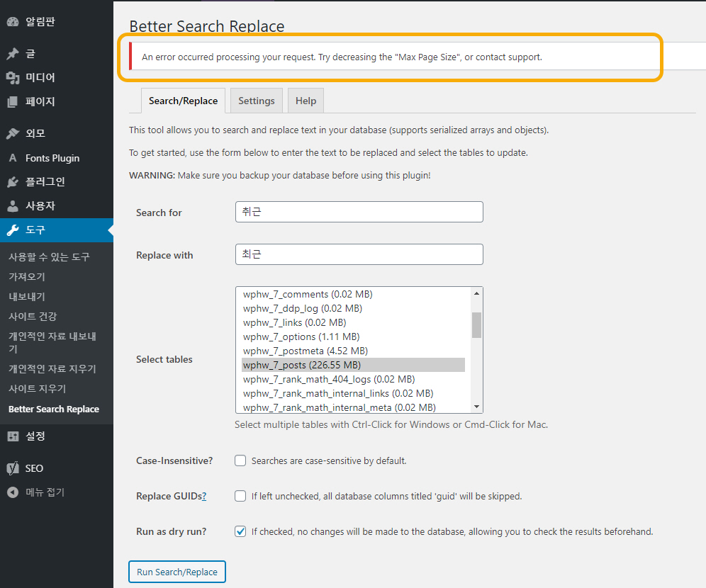Select wphw_7_options table
Image resolution: width=706 pixels, height=588 pixels.
pyautogui.click(x=353, y=337)
